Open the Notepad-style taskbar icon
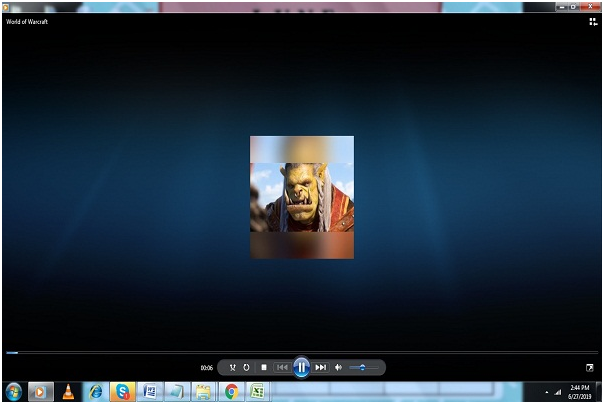Screen dimensions: 604x404 [x=177, y=392]
